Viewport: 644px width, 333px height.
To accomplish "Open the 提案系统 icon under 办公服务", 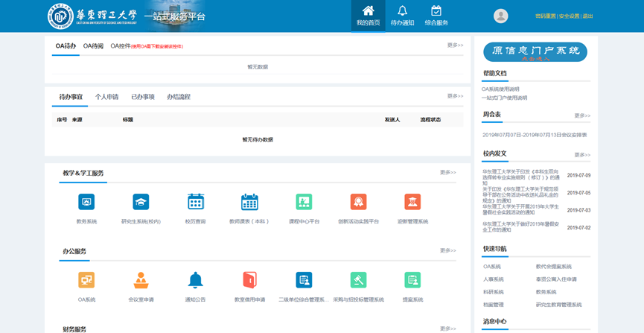I will 412,280.
